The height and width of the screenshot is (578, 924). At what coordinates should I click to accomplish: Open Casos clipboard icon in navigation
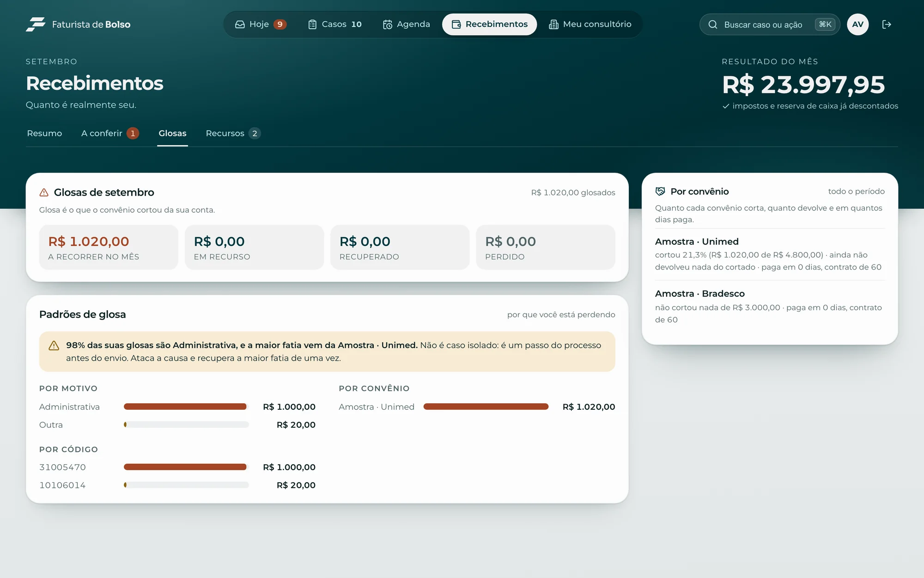tap(312, 25)
